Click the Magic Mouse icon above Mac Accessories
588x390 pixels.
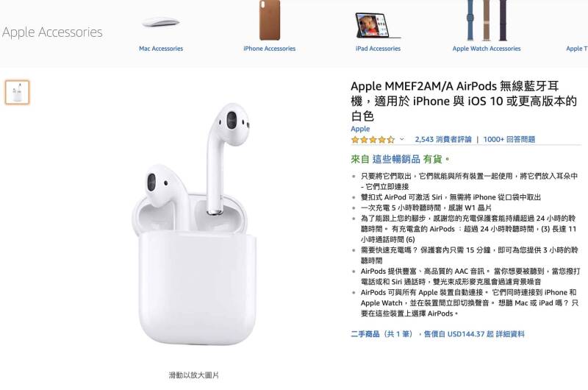coord(160,22)
